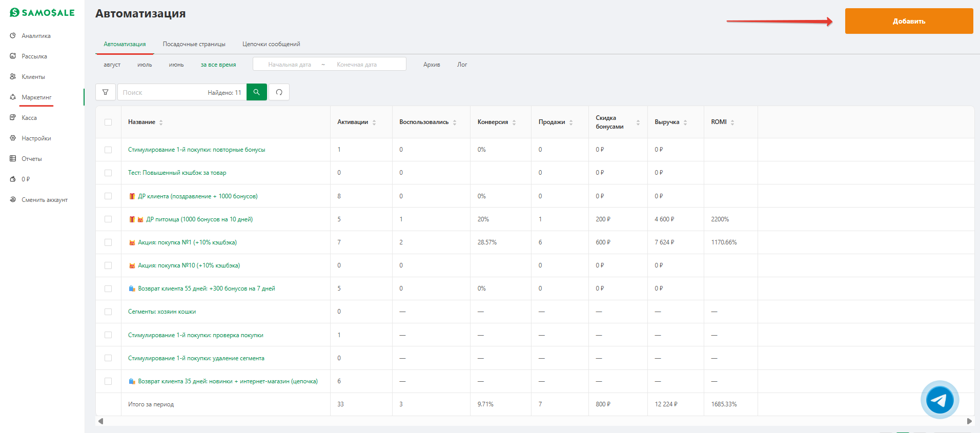
Task: Click the Маркетинг sidebar icon
Action: coord(13,97)
